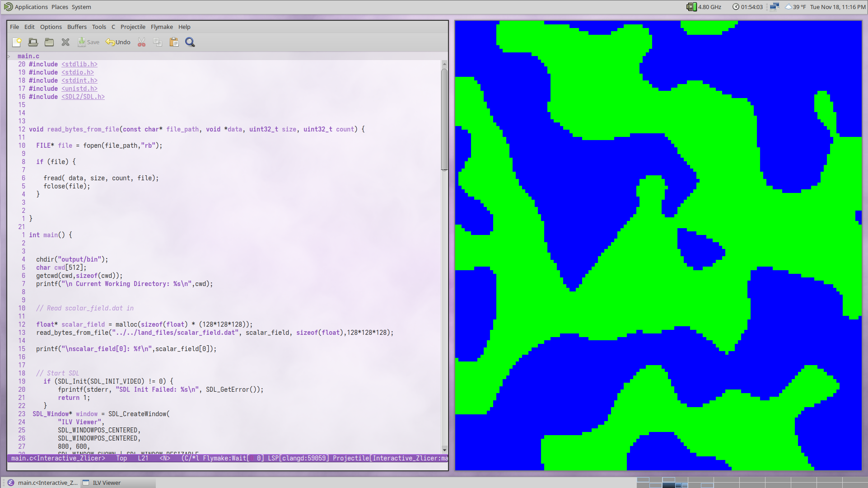Open the Flymake menu

click(x=162, y=27)
